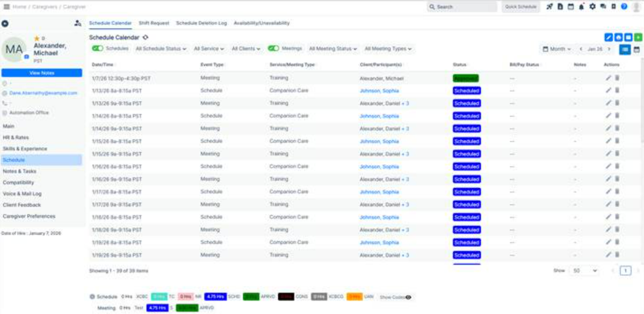This screenshot has width=644, height=314.
Task: Switch to list view
Action: [x=625, y=49]
